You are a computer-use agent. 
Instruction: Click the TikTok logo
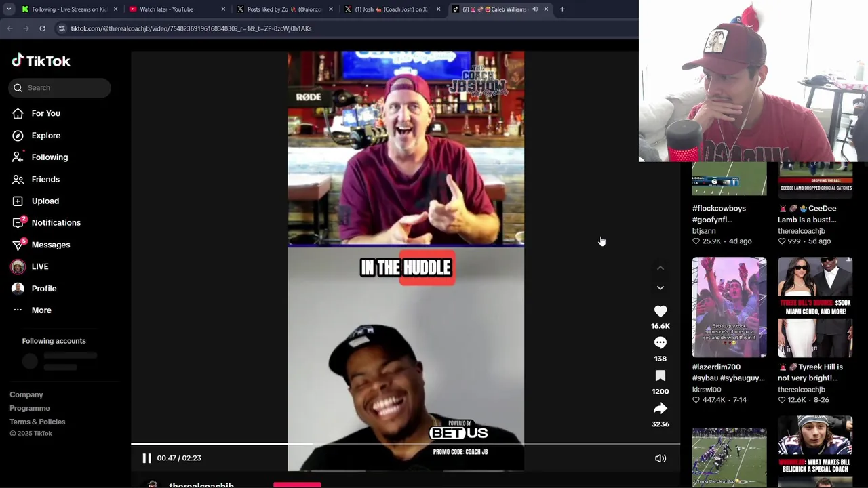pyautogui.click(x=41, y=61)
